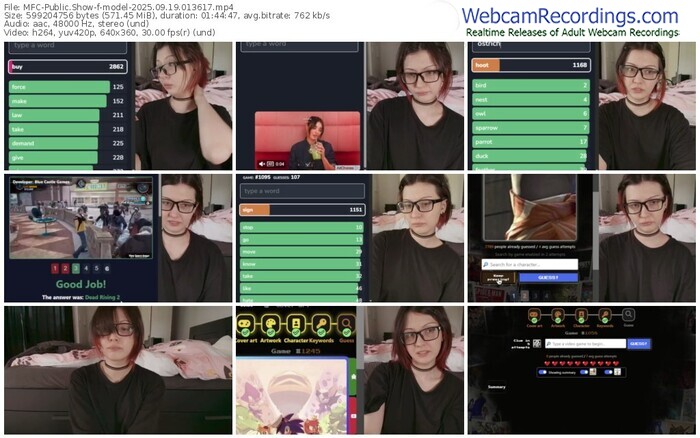Click the 'Good Job!' message
The image size is (700, 438).
[x=81, y=284]
